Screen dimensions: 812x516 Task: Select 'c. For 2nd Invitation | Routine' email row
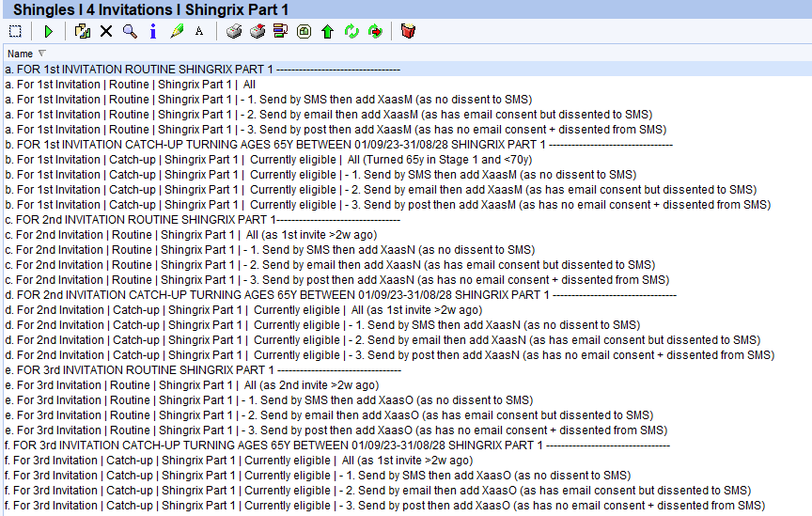pyautogui.click(x=408, y=265)
